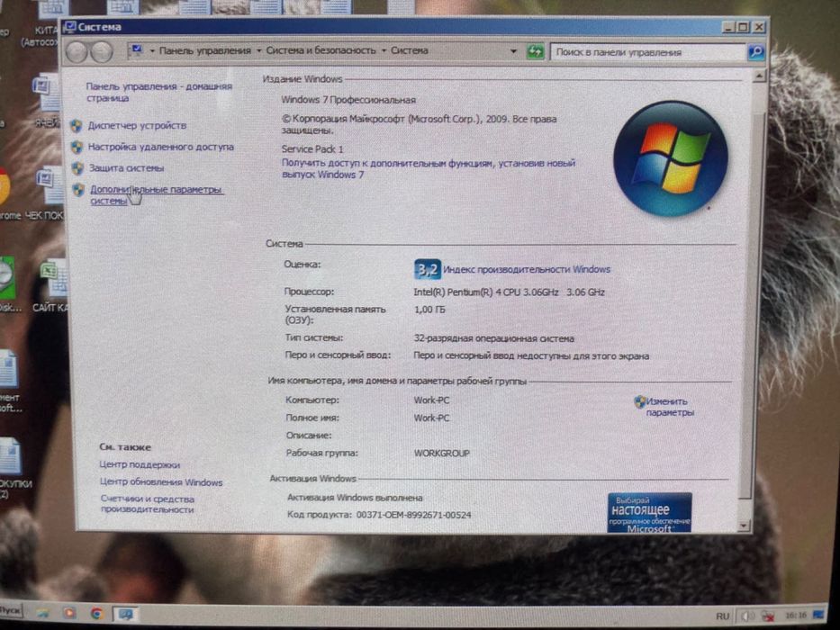840x630 pixels.
Task: Select the ЯЧЕЙ document desktop icon
Action: click(46, 102)
